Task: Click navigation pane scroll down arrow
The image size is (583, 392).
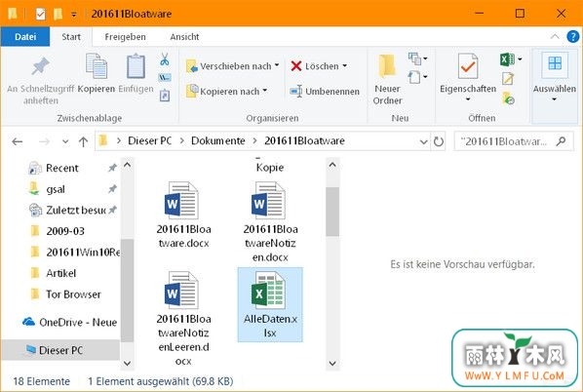Action: [127, 363]
